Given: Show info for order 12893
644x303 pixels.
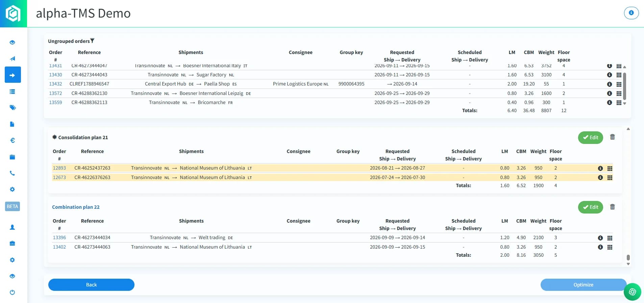Looking at the screenshot, I should coord(600,168).
